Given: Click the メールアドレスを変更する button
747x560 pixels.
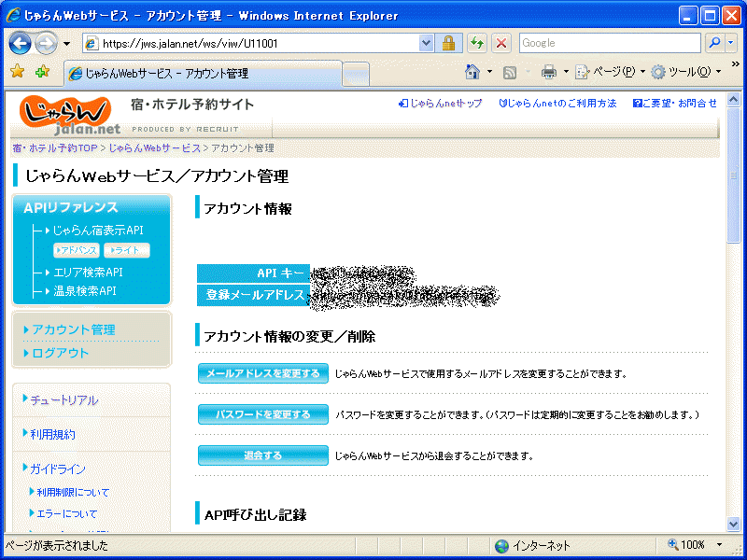Looking at the screenshot, I should 262,373.
